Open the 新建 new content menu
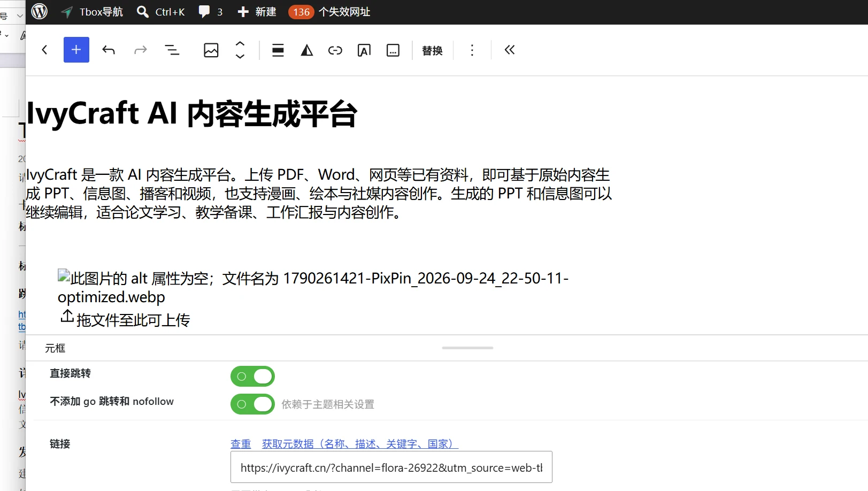The image size is (868, 491). [257, 12]
